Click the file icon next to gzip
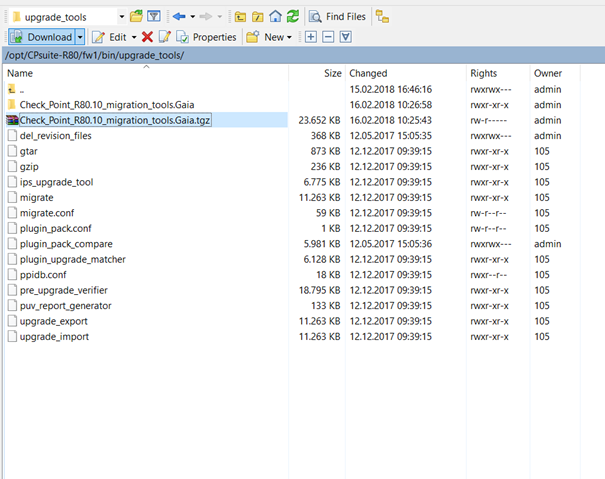Screen dimensions: 605x479 pos(12,166)
